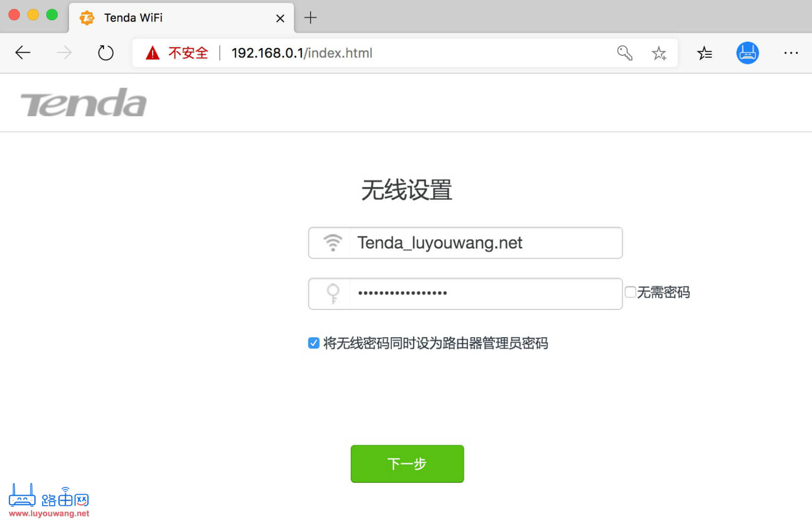Viewport: 812px width, 526px height.
Task: Uncheck the admin password sync checkbox
Action: pos(313,343)
